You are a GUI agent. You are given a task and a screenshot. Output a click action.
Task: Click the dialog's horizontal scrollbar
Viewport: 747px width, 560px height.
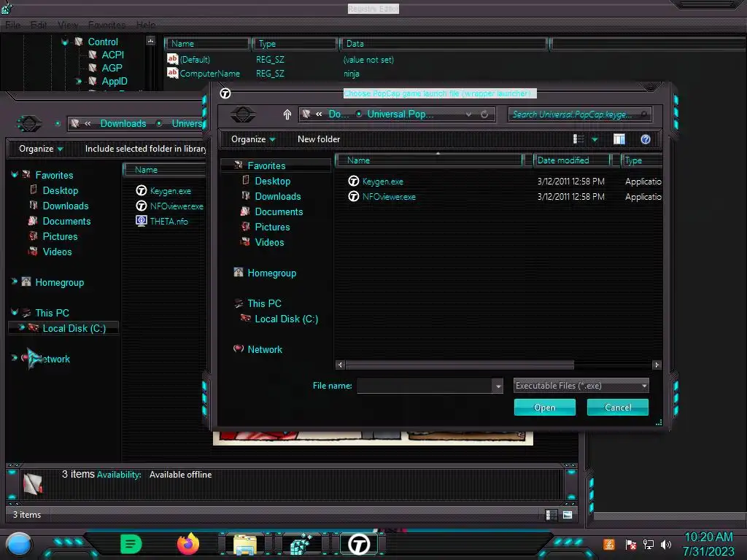pos(460,365)
